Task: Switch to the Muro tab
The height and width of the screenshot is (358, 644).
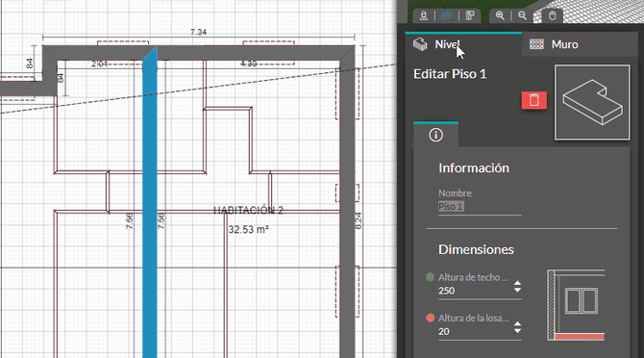Action: click(x=580, y=44)
